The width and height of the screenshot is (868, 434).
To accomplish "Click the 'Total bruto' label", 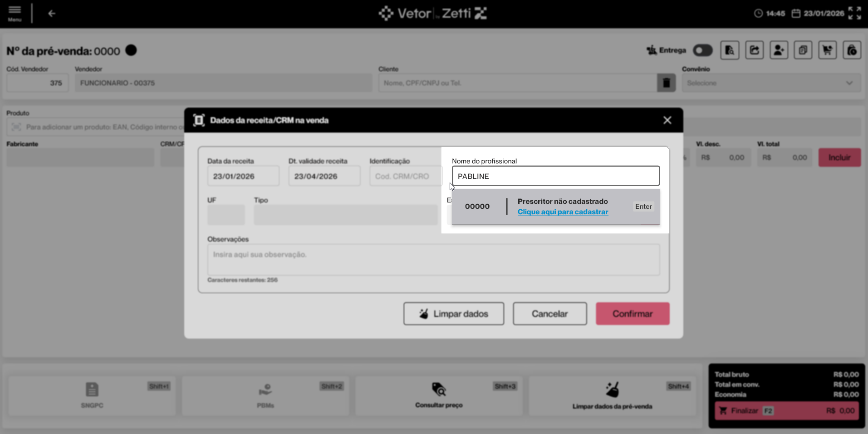I will (x=732, y=375).
